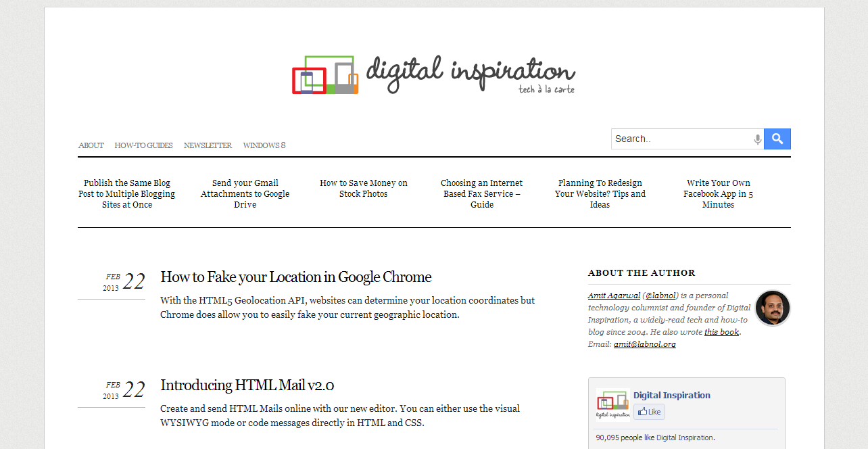Click the 'digital inspiration' handwritten site title

pos(471,72)
